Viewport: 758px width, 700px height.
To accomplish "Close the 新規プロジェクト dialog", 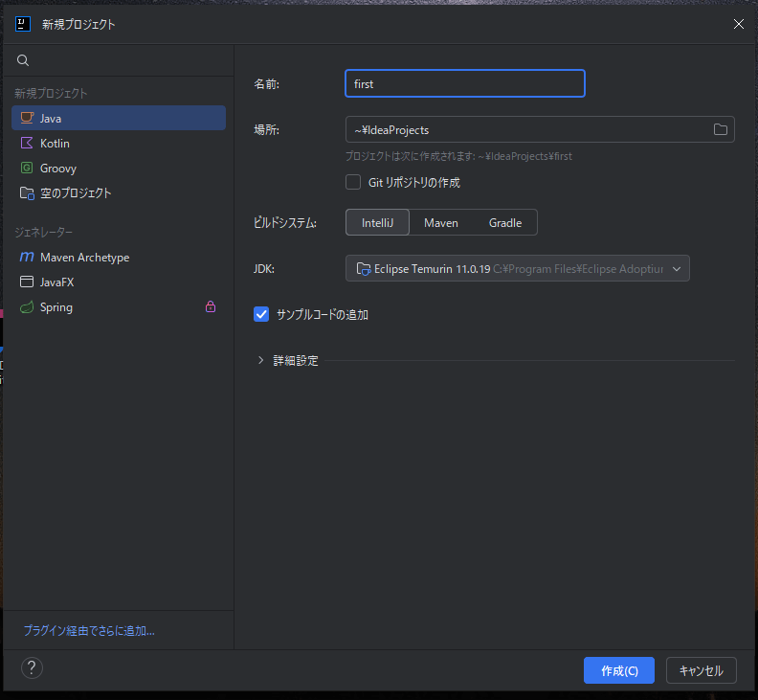I will (x=739, y=24).
